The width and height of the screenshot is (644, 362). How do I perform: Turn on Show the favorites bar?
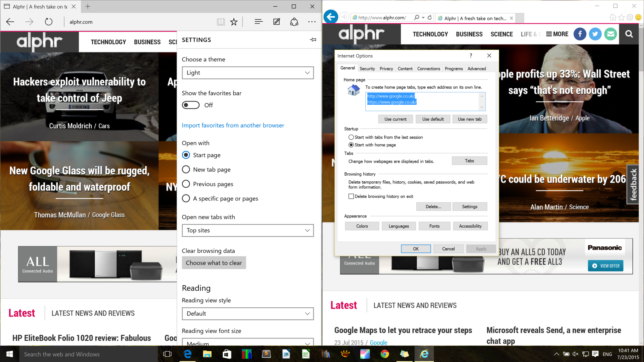[x=191, y=105]
